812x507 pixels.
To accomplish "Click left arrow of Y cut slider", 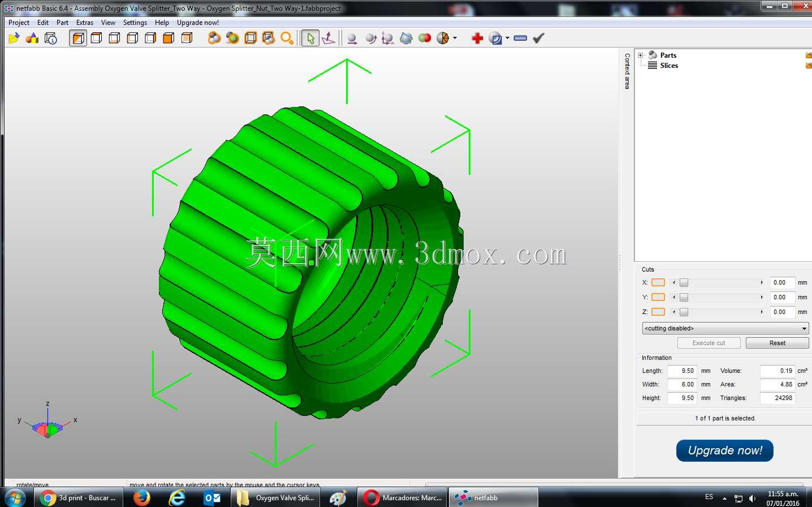I will click(x=673, y=297).
